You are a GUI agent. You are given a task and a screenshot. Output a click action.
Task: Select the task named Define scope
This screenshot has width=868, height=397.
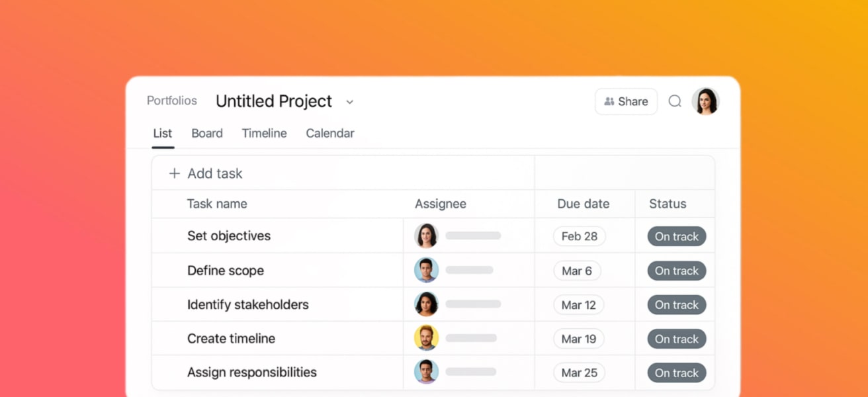(x=226, y=270)
